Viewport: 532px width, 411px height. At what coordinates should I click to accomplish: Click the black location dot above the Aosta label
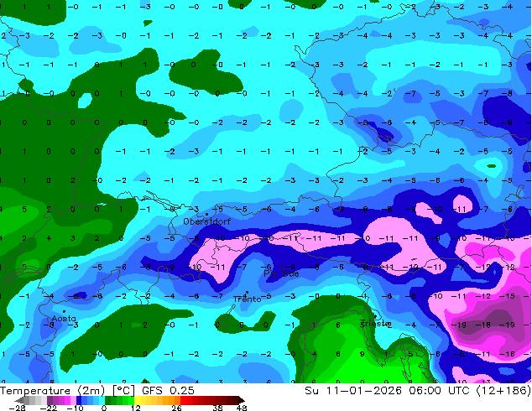pos(64,311)
